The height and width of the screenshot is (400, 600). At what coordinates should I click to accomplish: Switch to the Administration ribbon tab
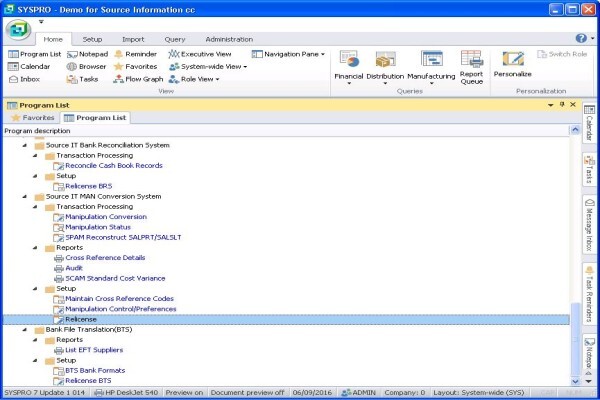pyautogui.click(x=229, y=39)
